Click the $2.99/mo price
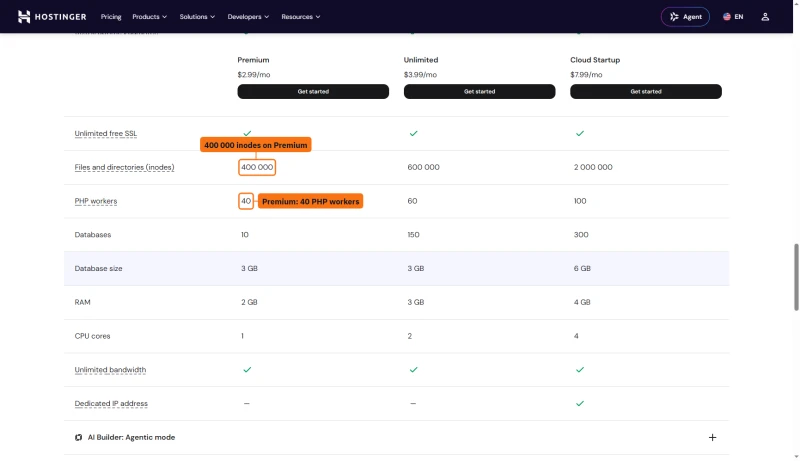The image size is (800, 461). (x=254, y=74)
